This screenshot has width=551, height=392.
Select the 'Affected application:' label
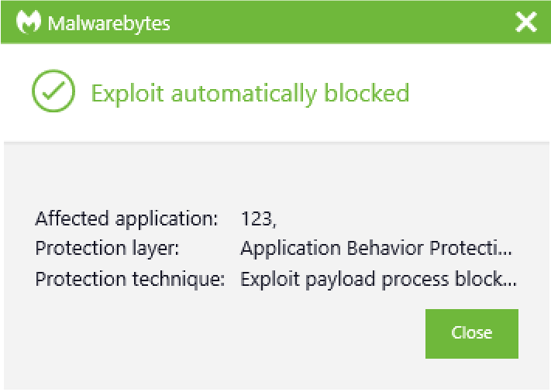click(126, 219)
